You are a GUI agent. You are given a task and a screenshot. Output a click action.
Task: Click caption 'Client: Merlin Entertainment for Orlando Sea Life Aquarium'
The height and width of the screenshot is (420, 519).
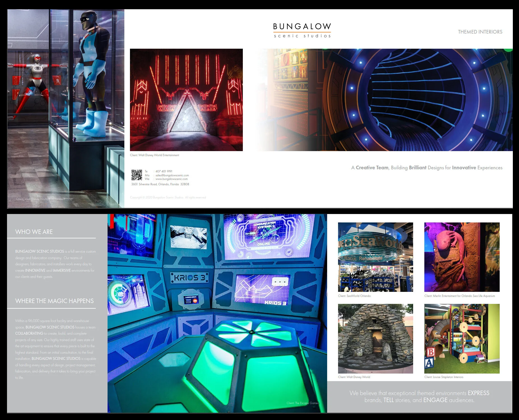460,296
